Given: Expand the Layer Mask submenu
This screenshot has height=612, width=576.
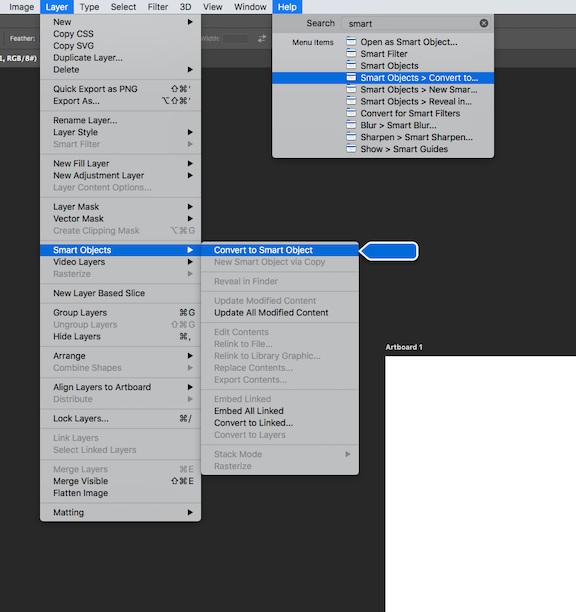Looking at the screenshot, I should 121,206.
